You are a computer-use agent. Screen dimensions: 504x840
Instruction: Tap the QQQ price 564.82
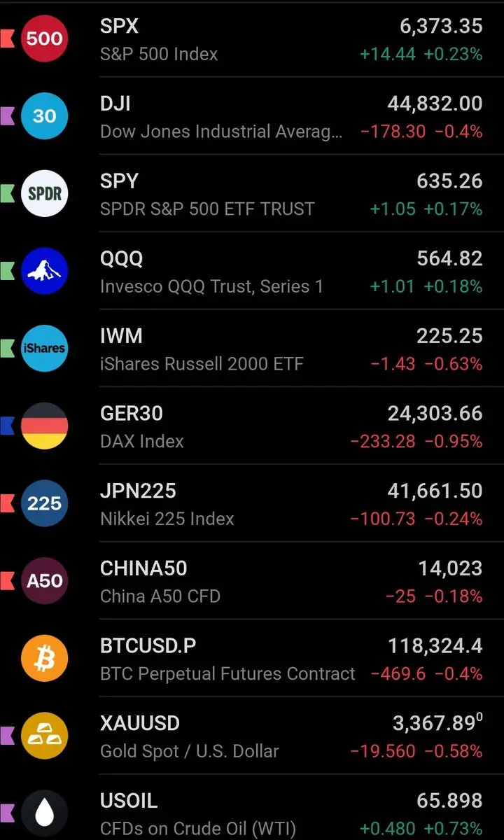449,258
